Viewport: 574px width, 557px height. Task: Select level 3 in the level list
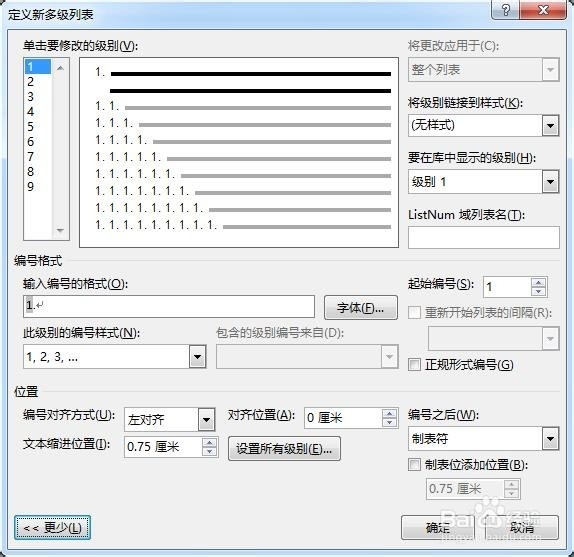tap(37, 97)
